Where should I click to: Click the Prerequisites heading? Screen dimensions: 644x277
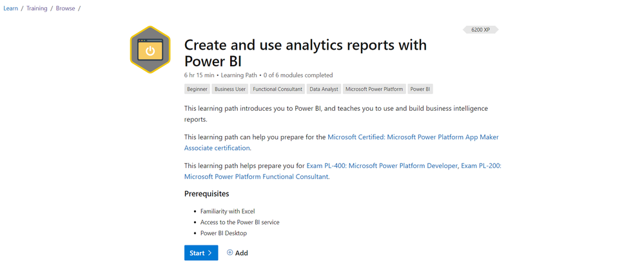(206, 194)
